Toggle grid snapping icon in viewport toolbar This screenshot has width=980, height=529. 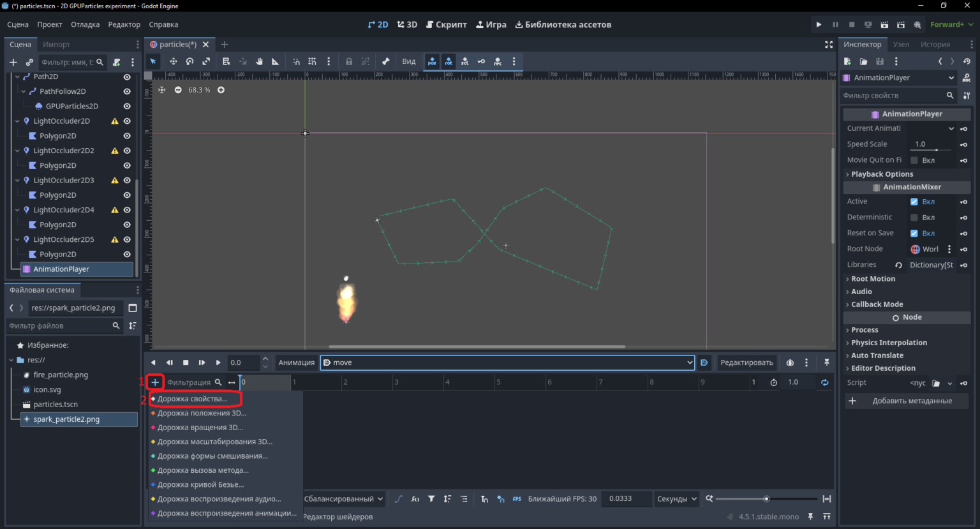pyautogui.click(x=312, y=61)
